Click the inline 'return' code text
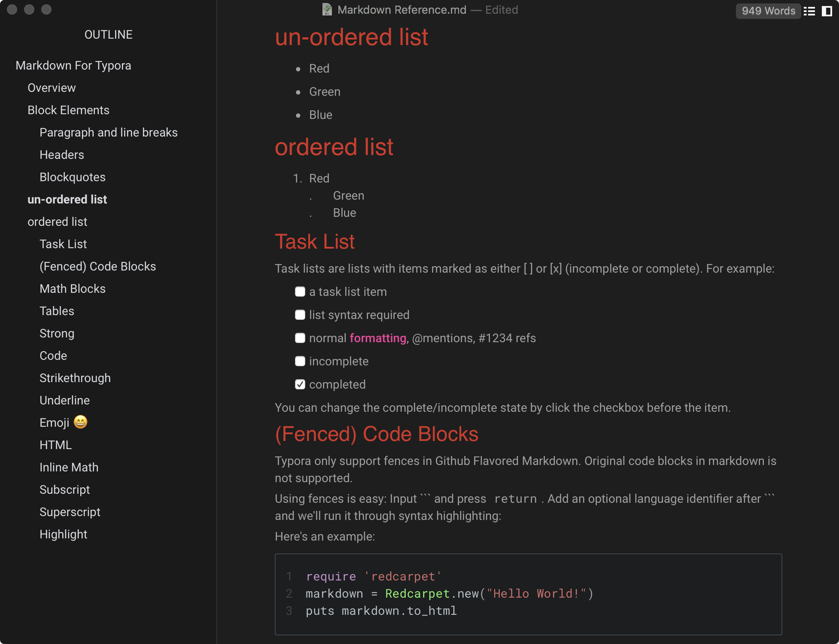Viewport: 839px width, 644px height. pyautogui.click(x=515, y=499)
